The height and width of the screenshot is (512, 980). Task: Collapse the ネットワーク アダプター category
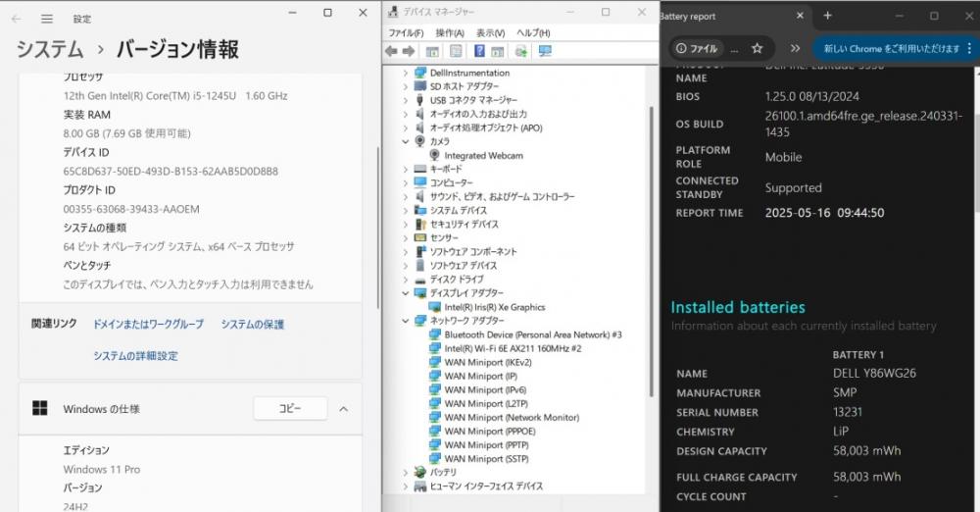pos(406,321)
